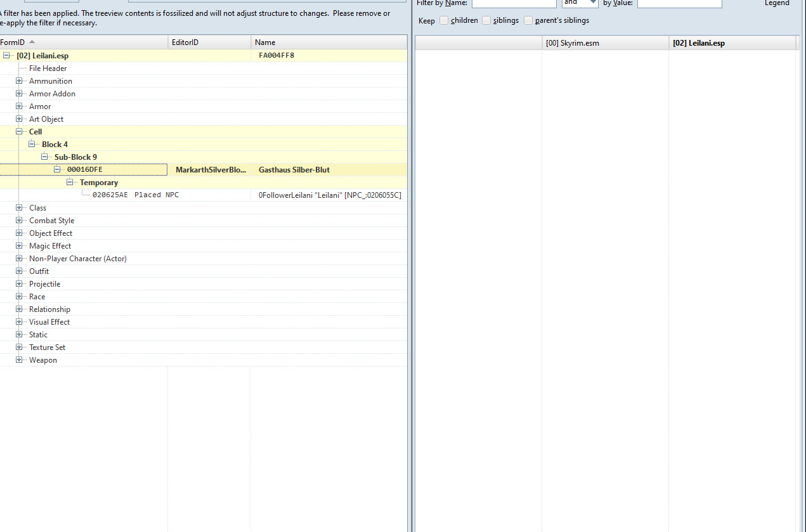Expand the Non-Player Character (Actor) group
Screen dimensions: 806x532
click(x=19, y=259)
